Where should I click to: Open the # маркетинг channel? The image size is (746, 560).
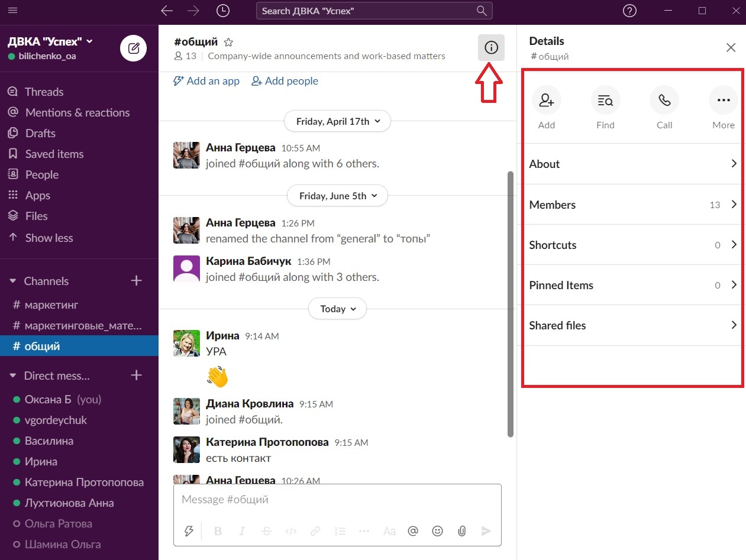tap(79, 305)
